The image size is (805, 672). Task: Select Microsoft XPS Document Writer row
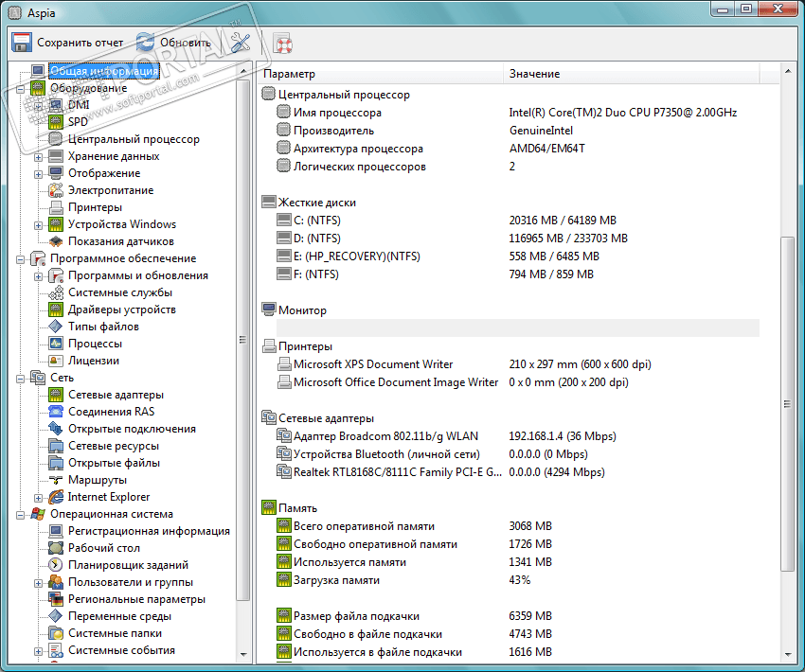[517, 364]
